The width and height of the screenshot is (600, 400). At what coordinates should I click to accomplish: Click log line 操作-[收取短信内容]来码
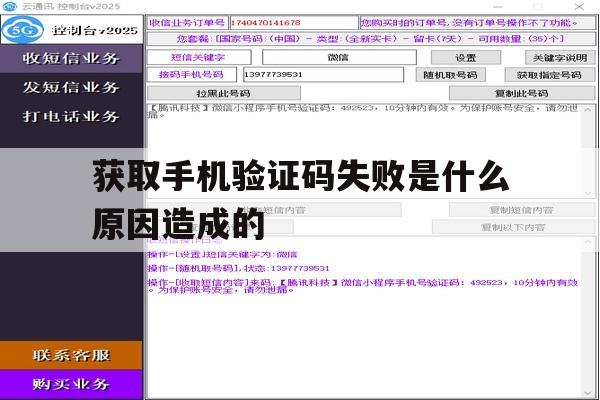tap(363, 286)
